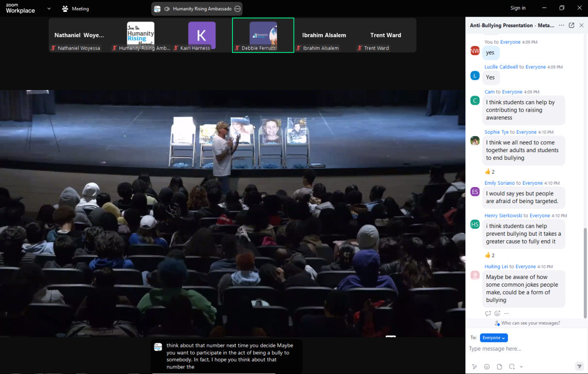The height and width of the screenshot is (374, 588).
Task: Click Huiting Lei's message about common jokes
Action: [524, 289]
